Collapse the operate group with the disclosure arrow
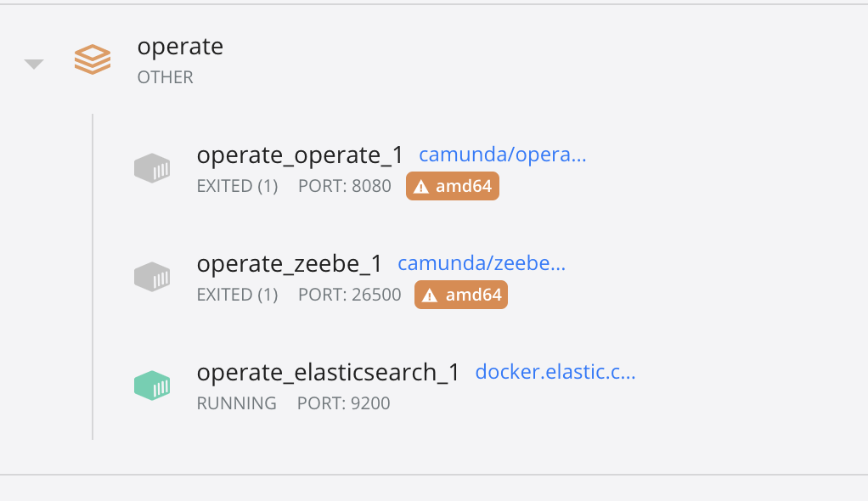868x501 pixels. [x=33, y=63]
